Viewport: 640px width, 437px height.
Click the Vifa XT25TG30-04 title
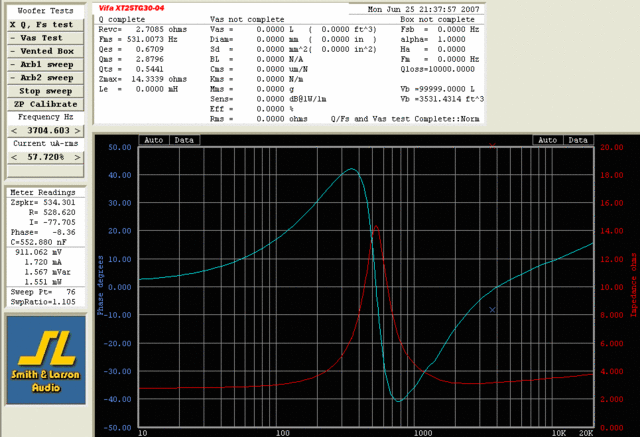[x=131, y=8]
